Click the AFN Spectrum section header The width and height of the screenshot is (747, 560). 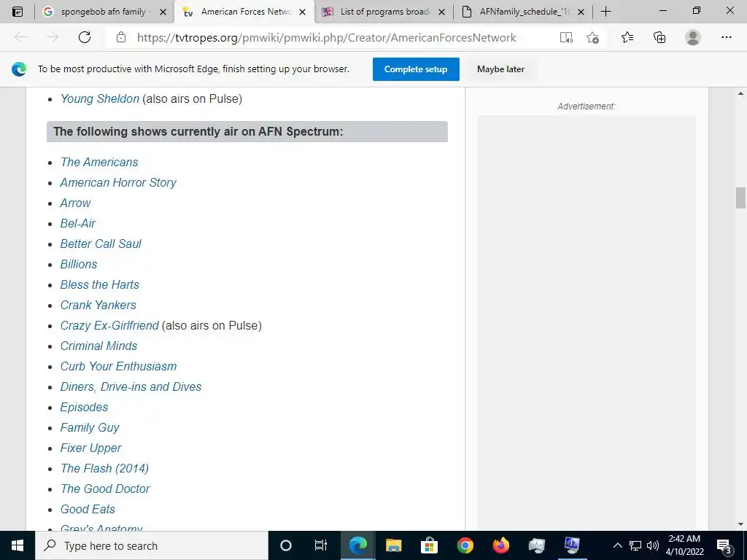click(x=247, y=131)
